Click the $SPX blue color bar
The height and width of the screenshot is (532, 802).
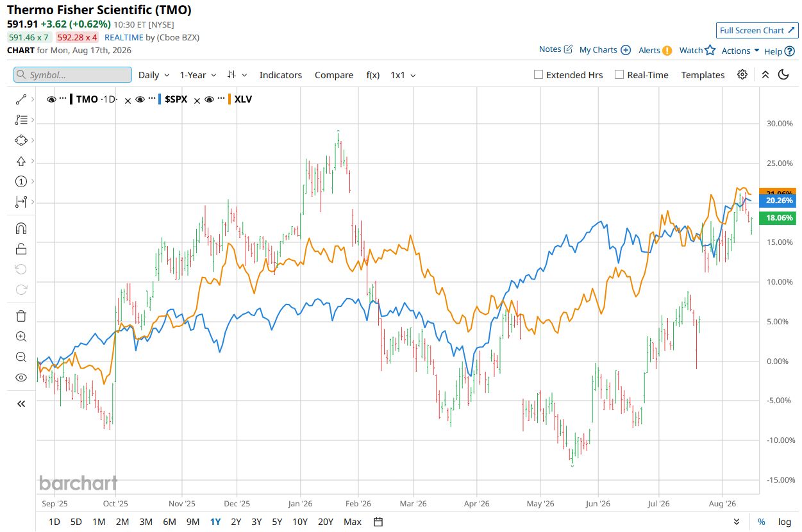(x=159, y=99)
